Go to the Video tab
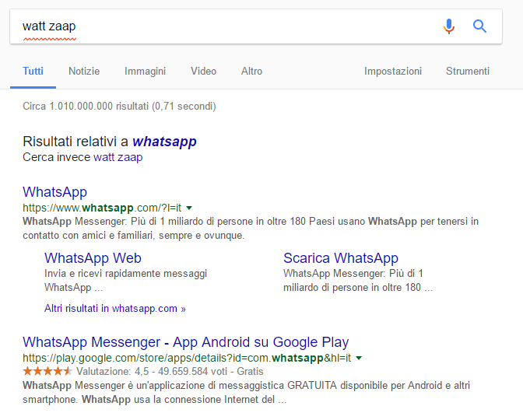 [x=203, y=71]
